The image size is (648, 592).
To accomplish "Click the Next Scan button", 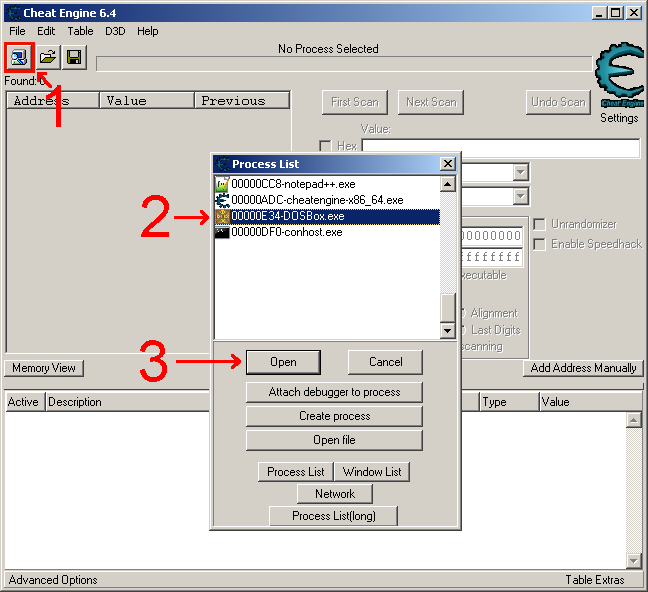I will (431, 102).
